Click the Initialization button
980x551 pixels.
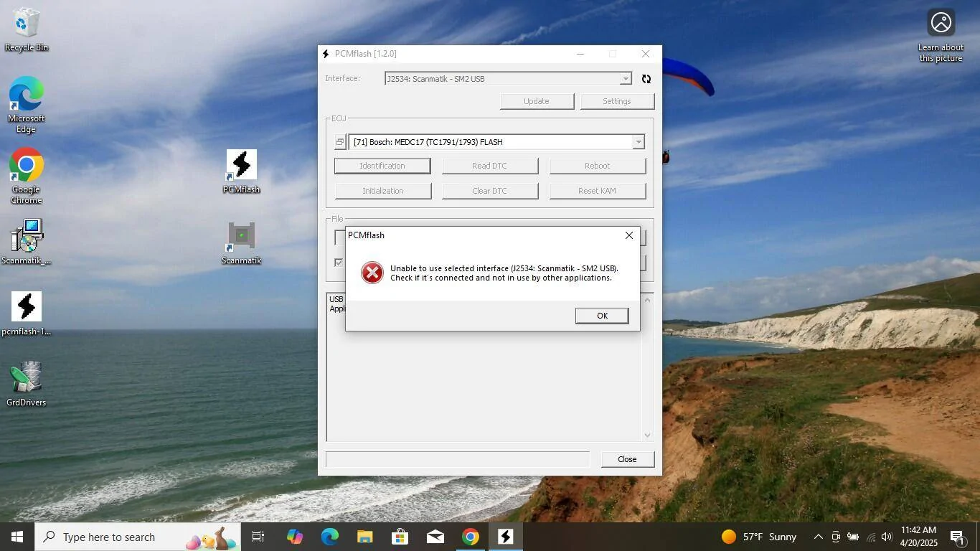tap(382, 191)
